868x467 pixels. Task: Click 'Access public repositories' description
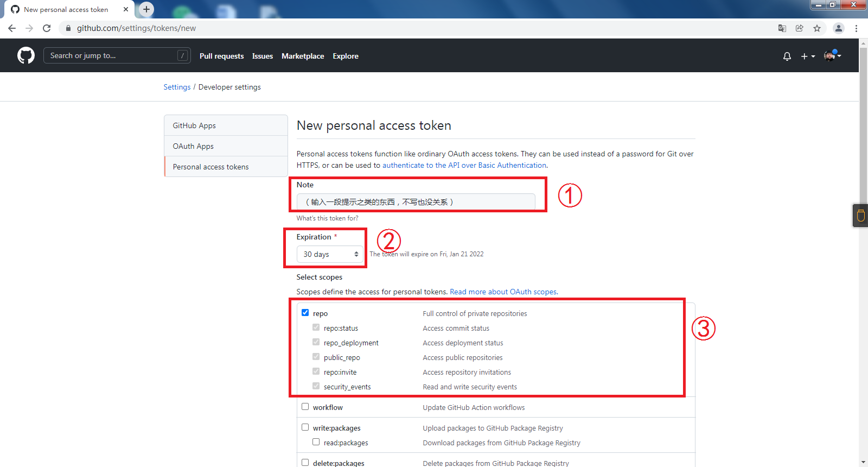(463, 357)
